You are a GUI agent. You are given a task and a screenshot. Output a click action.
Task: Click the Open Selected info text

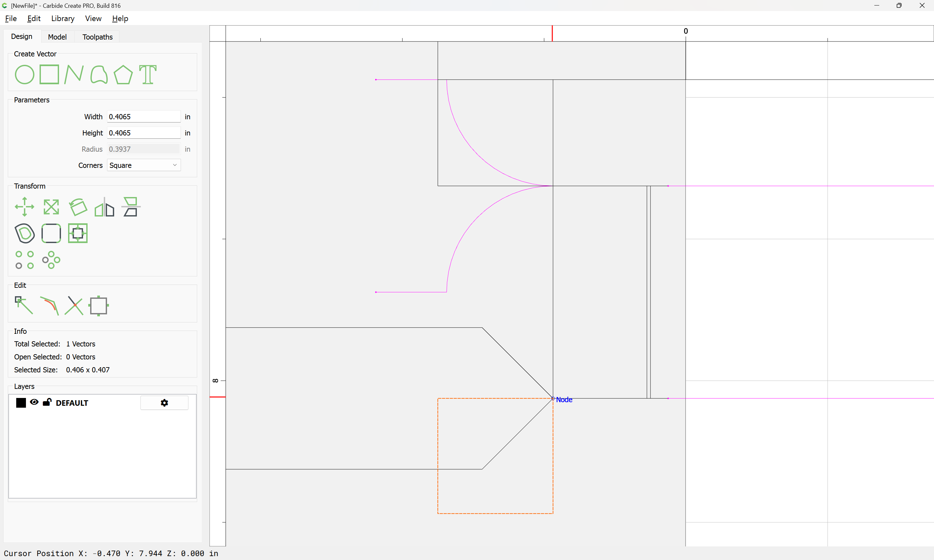(x=55, y=356)
